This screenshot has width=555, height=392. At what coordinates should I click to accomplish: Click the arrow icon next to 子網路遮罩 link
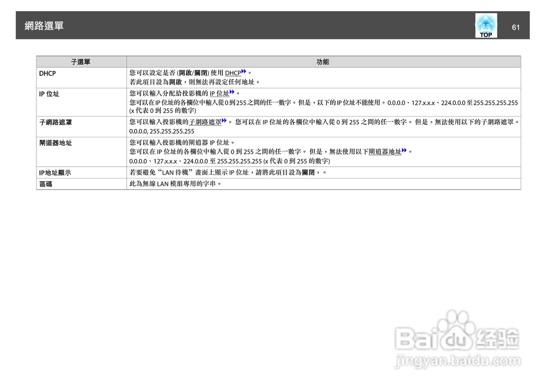(x=223, y=120)
